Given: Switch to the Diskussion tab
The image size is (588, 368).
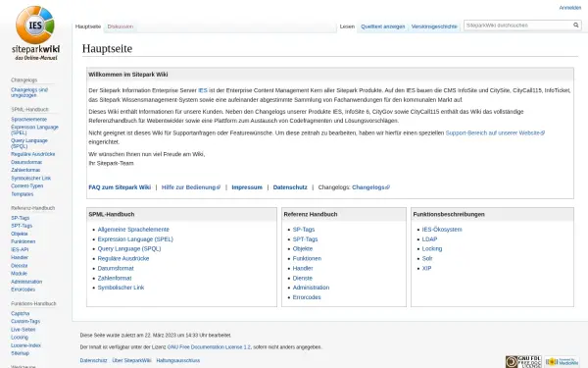Looking at the screenshot, I should 121,26.
